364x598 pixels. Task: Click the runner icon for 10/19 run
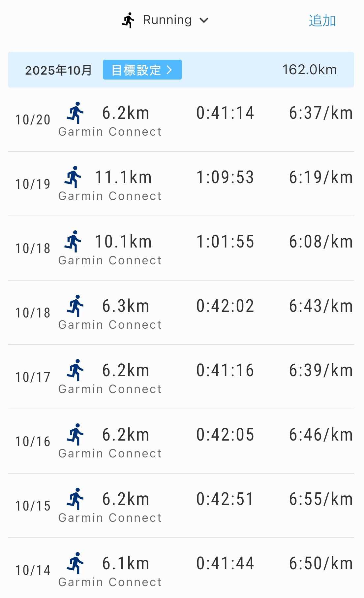click(73, 177)
